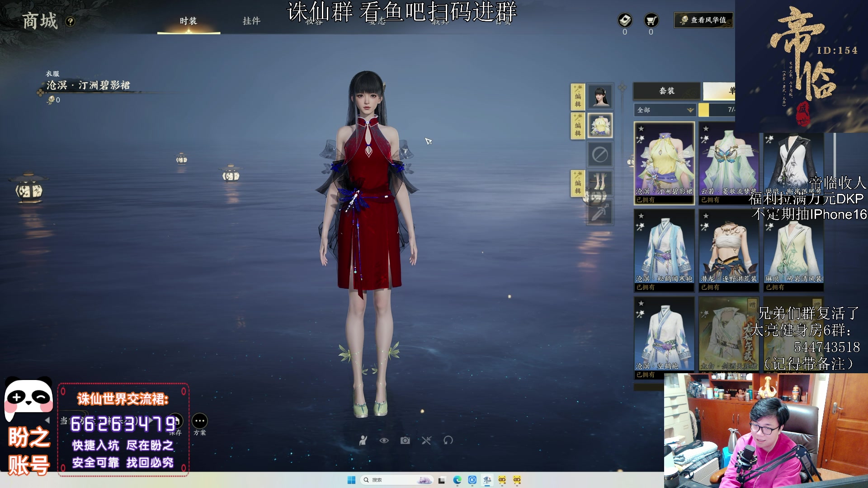Select the 沧溟·空鹤袍 outfit card
Image resolution: width=868 pixels, height=488 pixels.
pos(664,338)
